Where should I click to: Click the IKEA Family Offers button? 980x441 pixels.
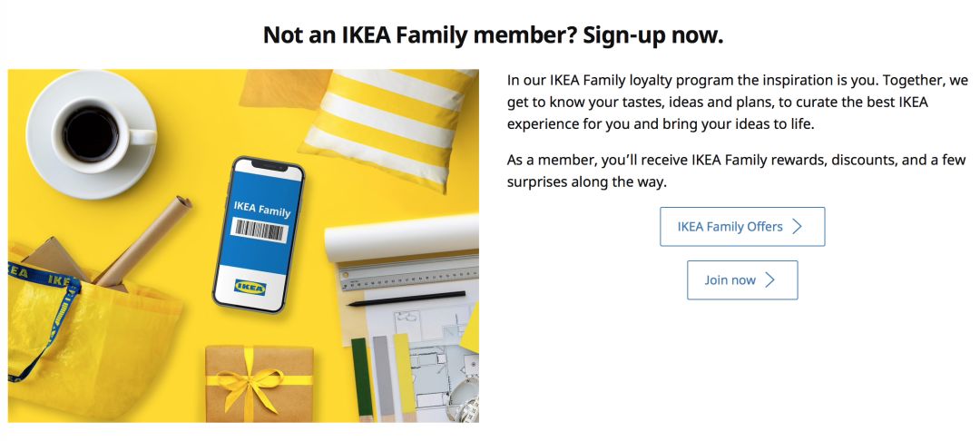coord(741,227)
